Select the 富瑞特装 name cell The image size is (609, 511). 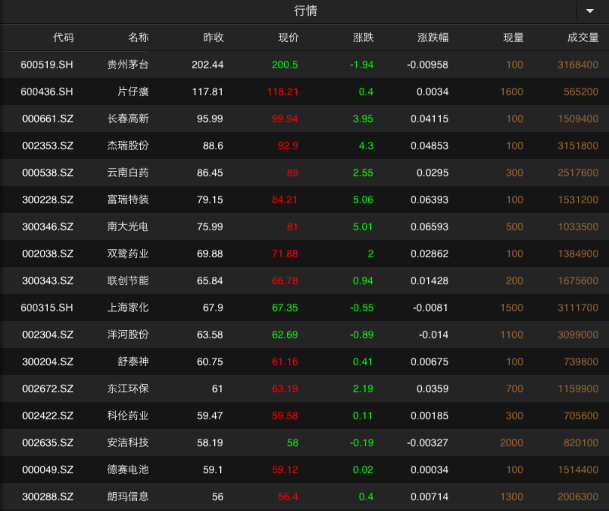pyautogui.click(x=128, y=200)
